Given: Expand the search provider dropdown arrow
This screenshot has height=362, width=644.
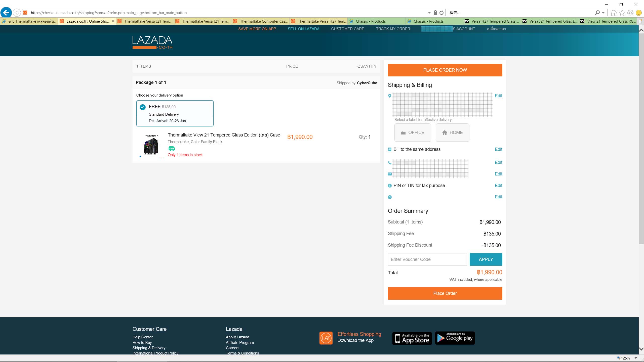Looking at the screenshot, I should [x=603, y=13].
